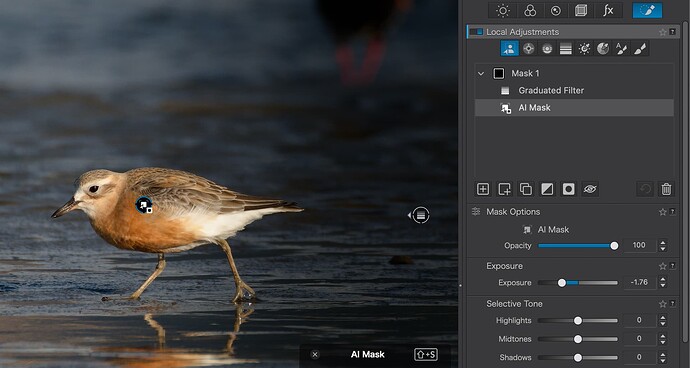Open the Light tab with sun icon
Screen dimensions: 690x368
tap(503, 11)
